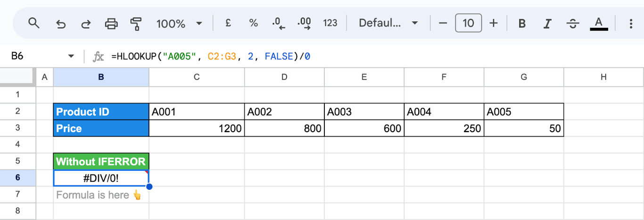
Task: Print the spreadsheet
Action: click(x=111, y=23)
